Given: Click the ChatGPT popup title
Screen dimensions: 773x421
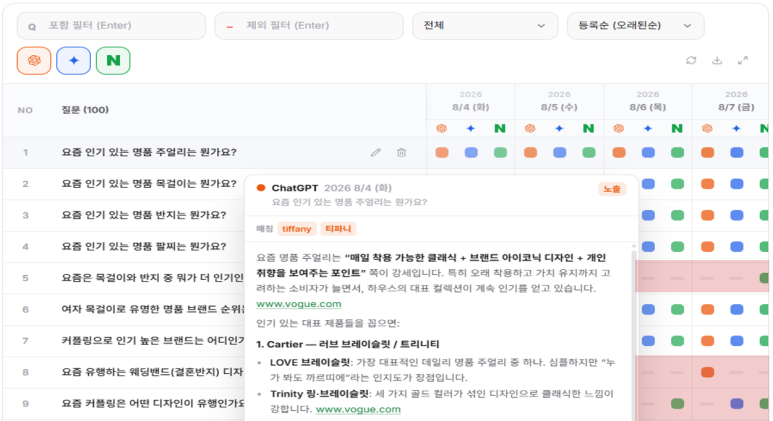Looking at the screenshot, I should [x=295, y=188].
